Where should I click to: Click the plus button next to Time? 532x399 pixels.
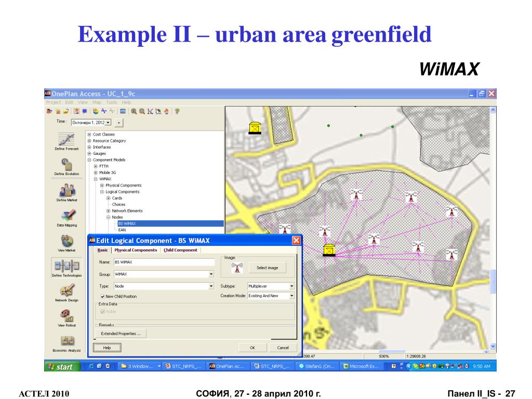119,123
